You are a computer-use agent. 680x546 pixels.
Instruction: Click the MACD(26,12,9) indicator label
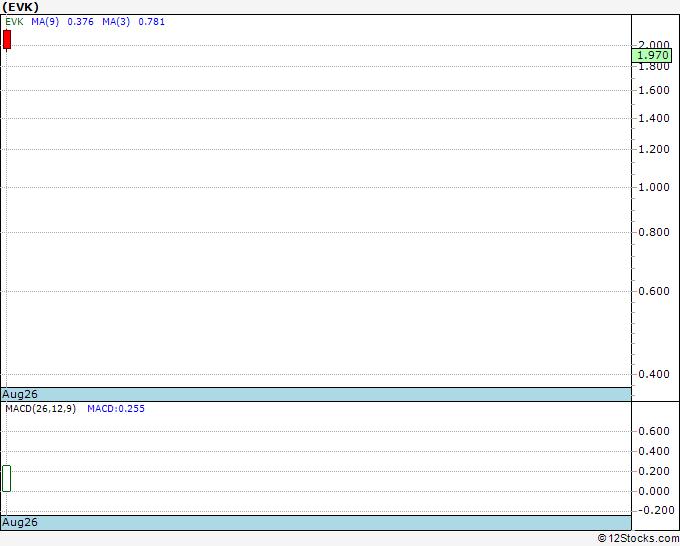click(40, 409)
